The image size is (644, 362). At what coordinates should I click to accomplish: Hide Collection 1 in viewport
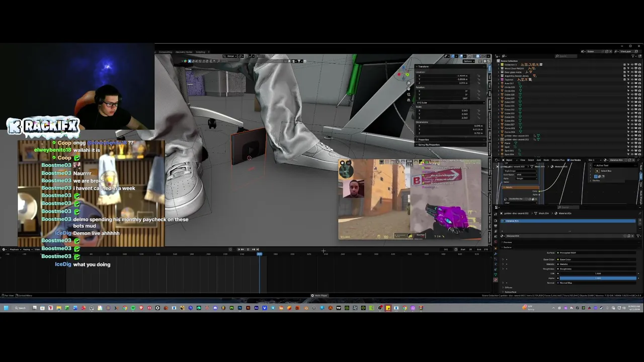pos(632,64)
